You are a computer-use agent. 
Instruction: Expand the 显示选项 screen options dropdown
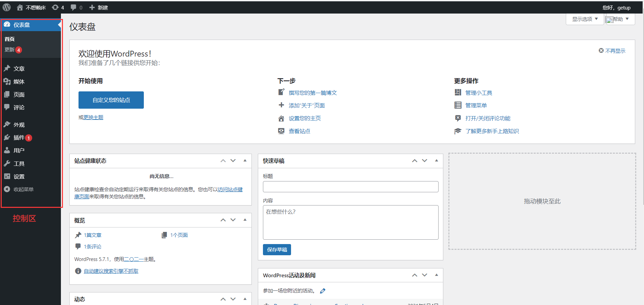pos(585,19)
